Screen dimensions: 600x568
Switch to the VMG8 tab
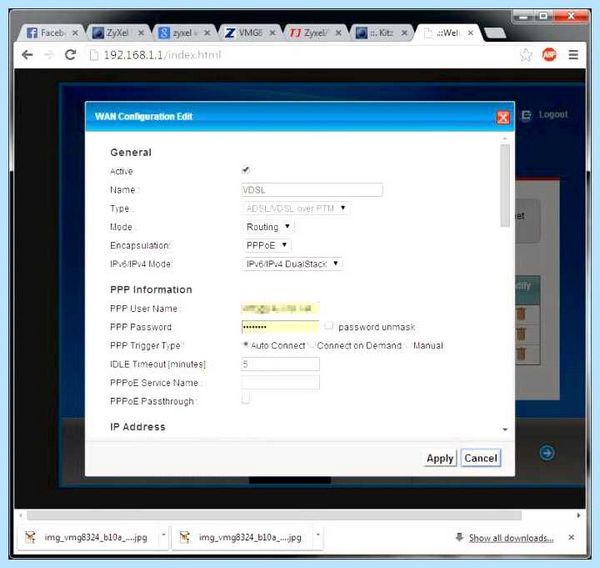[x=249, y=33]
